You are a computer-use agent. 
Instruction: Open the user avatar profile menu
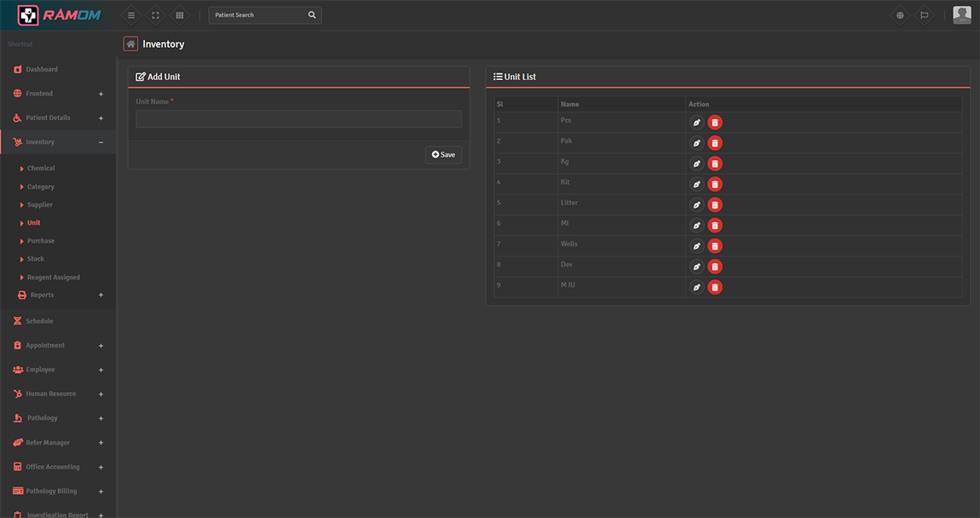point(961,15)
